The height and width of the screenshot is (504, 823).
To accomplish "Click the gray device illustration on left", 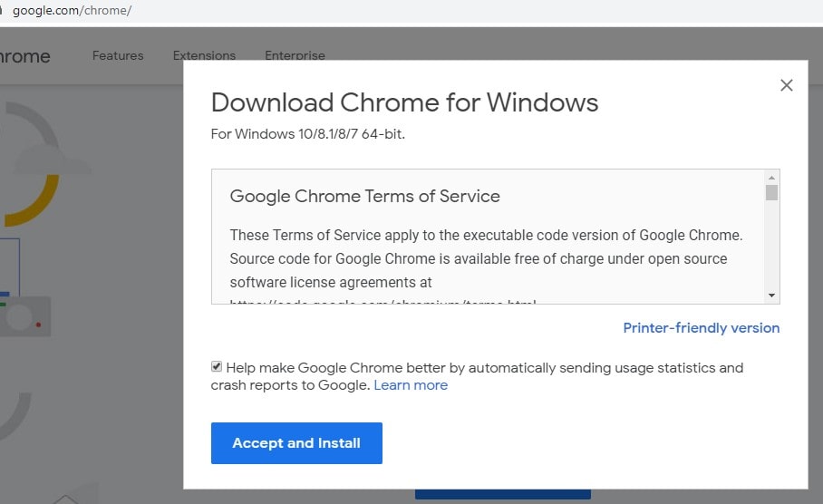I will pos(27,315).
